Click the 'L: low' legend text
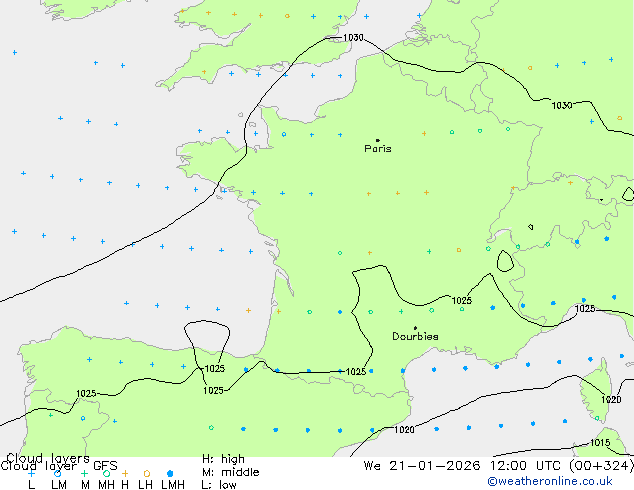This screenshot has width=634, height=490. click(x=219, y=485)
